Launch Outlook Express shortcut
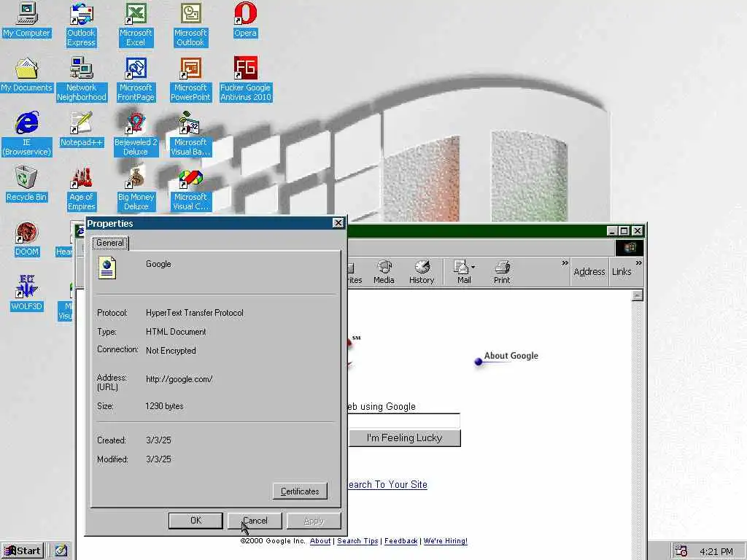Viewport: 747px width, 560px height. (81, 25)
